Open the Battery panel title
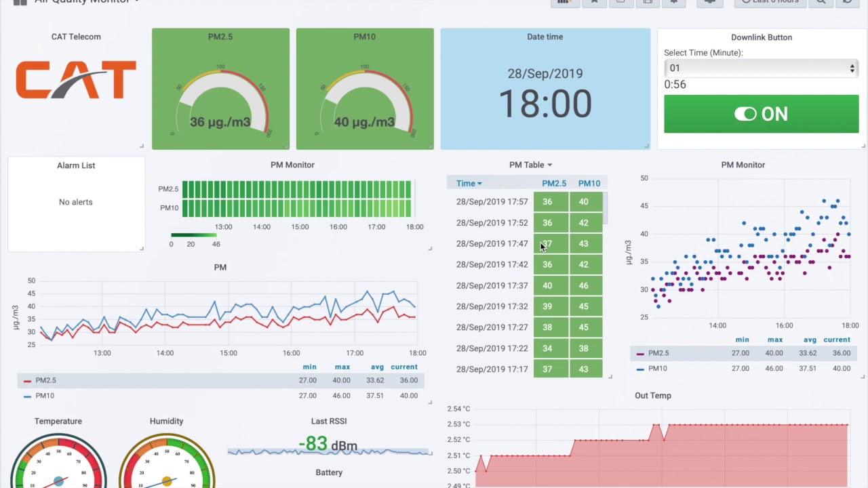Viewport: 868px width, 488px height. [329, 472]
